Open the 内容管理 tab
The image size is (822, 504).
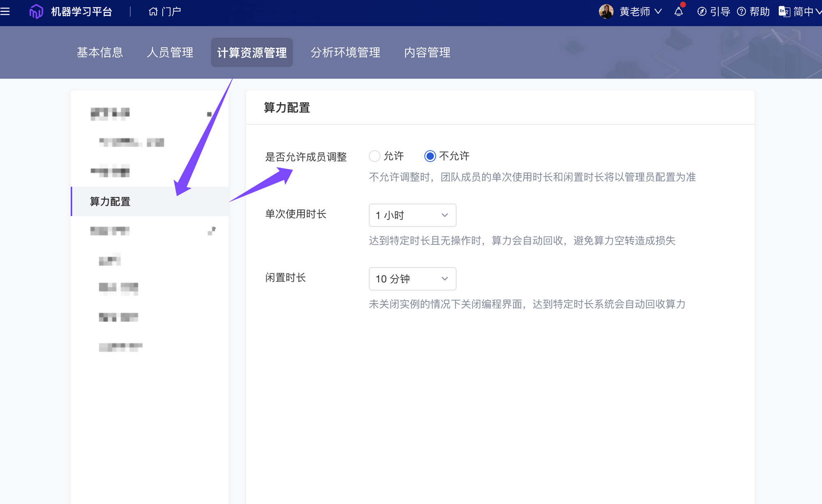427,53
